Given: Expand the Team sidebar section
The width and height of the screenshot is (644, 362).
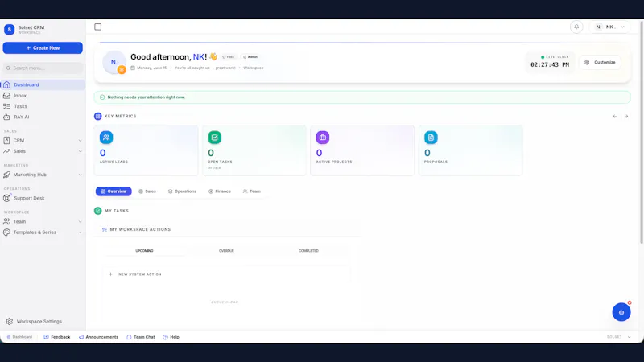Looking at the screenshot, I should coord(43,222).
